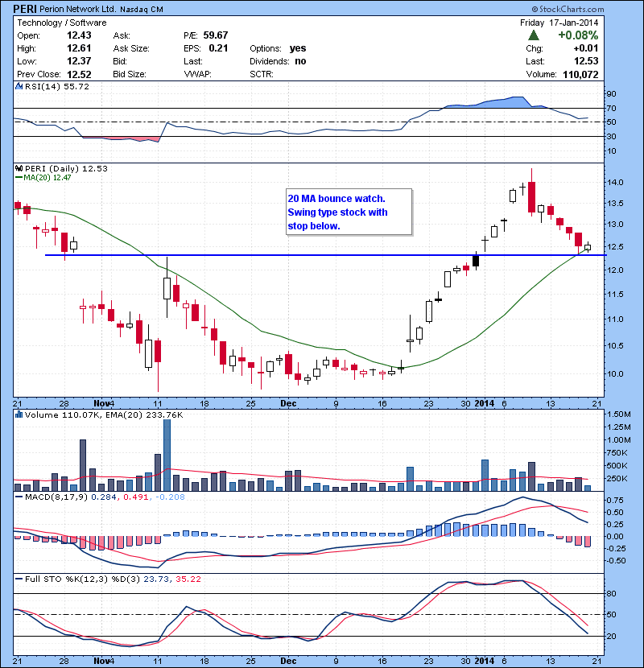This screenshot has width=644, height=668.
Task: Click the stochastic %D value 35.22
Action: (x=188, y=579)
